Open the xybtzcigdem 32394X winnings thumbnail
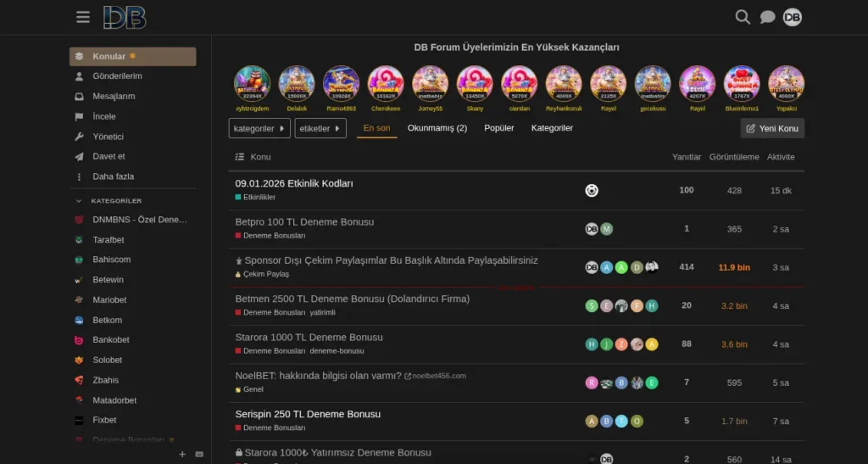The height and width of the screenshot is (464, 868). (253, 84)
